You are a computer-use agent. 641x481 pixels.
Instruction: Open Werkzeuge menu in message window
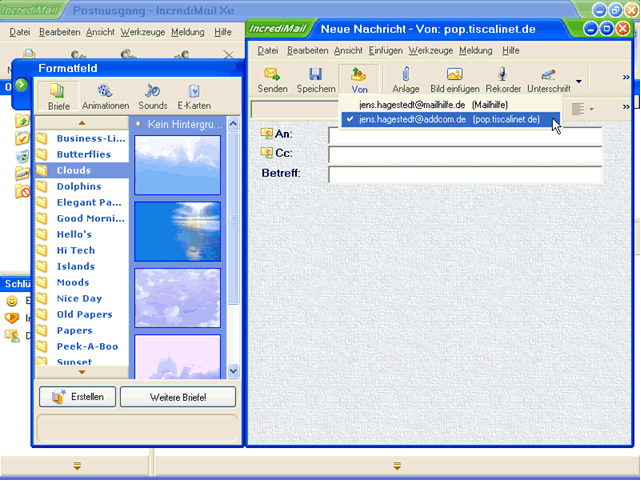431,51
